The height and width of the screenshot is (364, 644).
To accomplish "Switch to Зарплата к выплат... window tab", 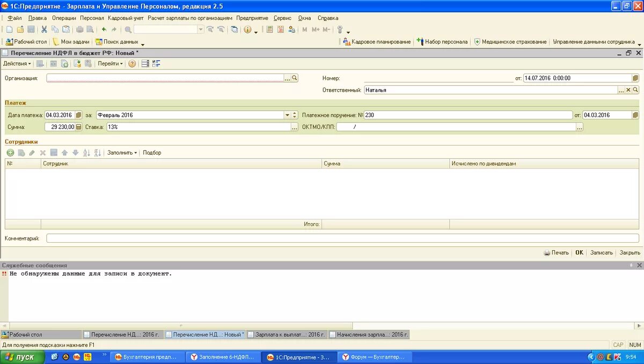I will coord(287,334).
